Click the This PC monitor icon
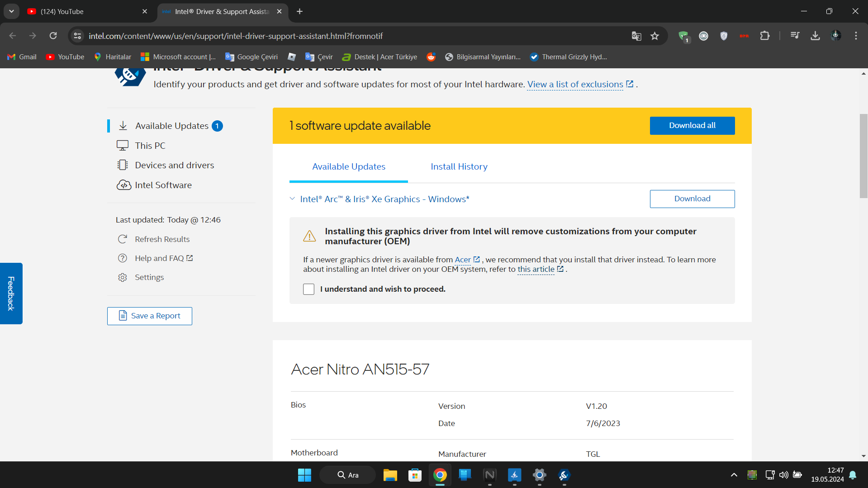Image resolution: width=868 pixels, height=488 pixels. point(123,146)
